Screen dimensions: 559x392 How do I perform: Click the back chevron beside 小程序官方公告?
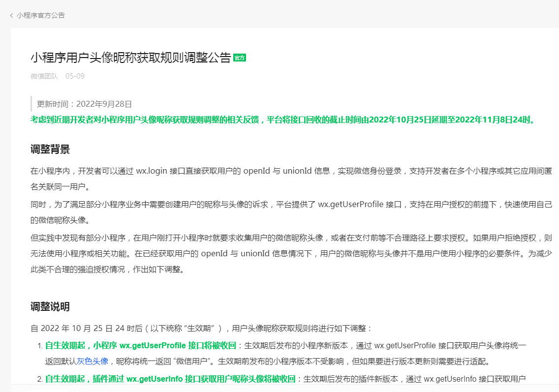click(11, 15)
